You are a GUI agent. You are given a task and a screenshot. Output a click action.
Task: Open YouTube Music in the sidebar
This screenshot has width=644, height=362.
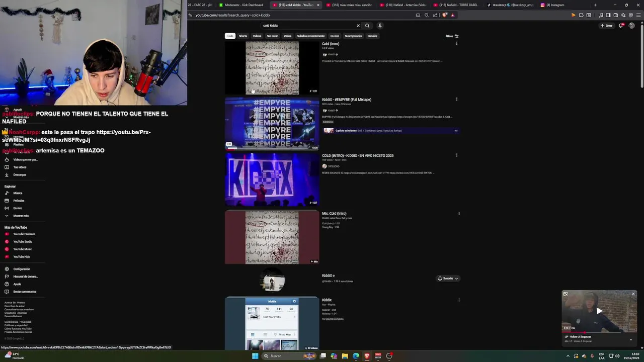[x=22, y=249]
